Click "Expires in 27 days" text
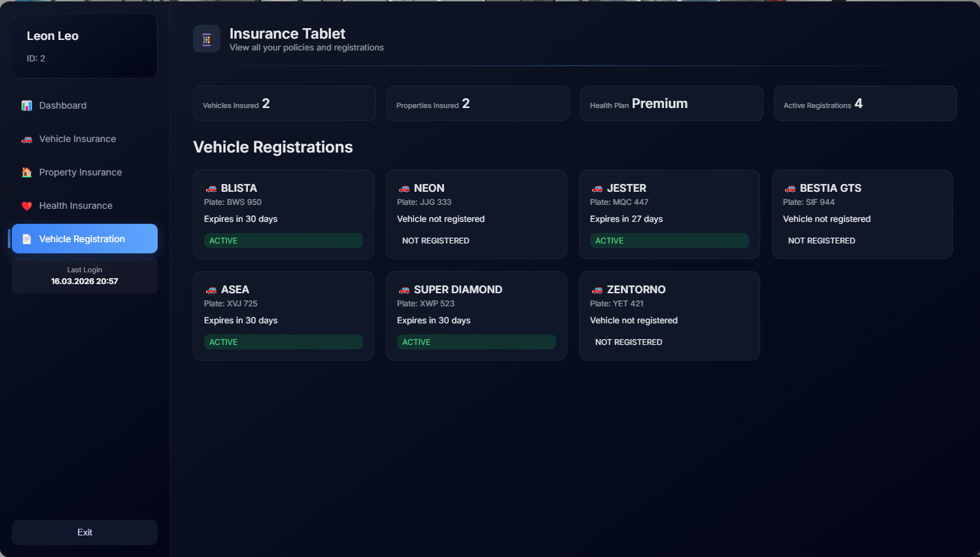 [x=626, y=219]
